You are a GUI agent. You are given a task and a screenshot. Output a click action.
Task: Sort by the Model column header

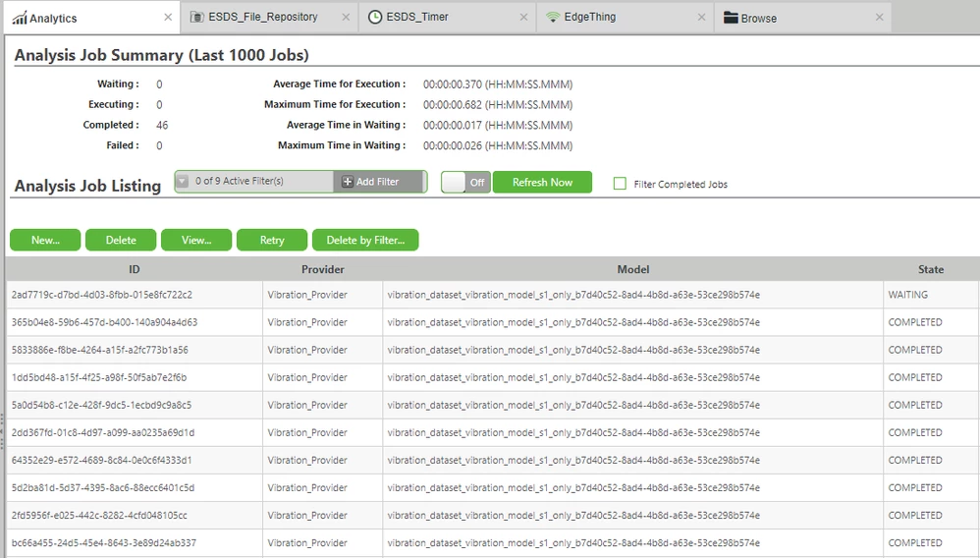pyautogui.click(x=633, y=269)
